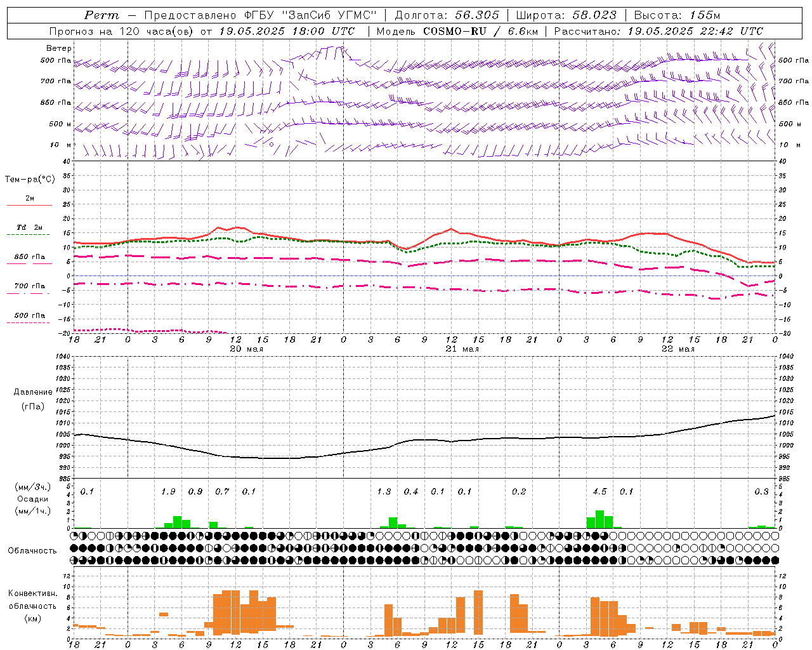Click the "Модель COSMO-RU / 6.6км" label

click(458, 31)
